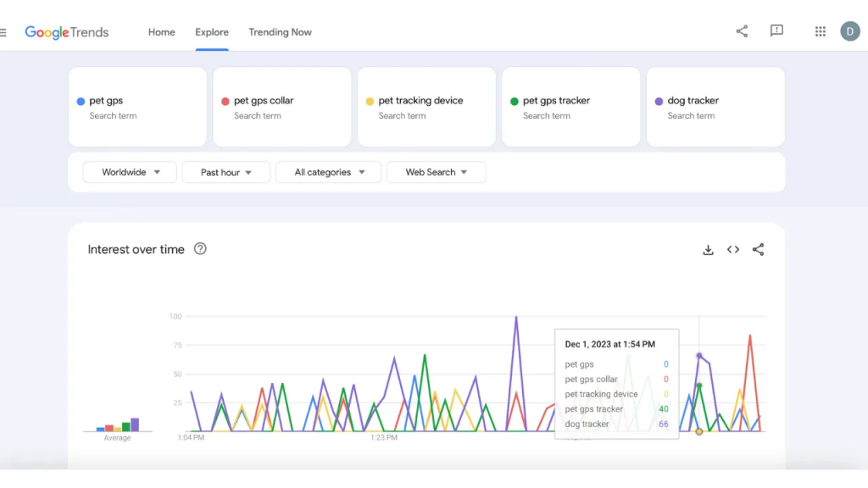Edit the "pet tracking device" search term card
The width and height of the screenshot is (868, 488).
[426, 107]
